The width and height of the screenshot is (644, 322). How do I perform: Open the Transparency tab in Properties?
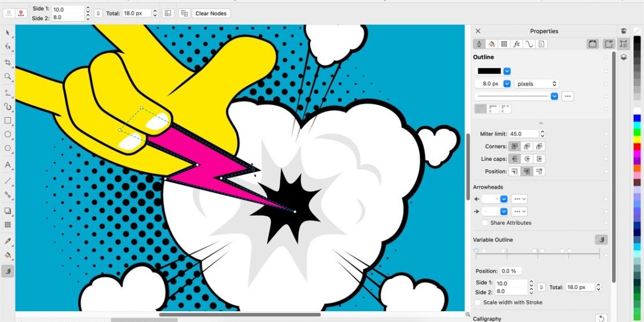pyautogui.click(x=504, y=44)
